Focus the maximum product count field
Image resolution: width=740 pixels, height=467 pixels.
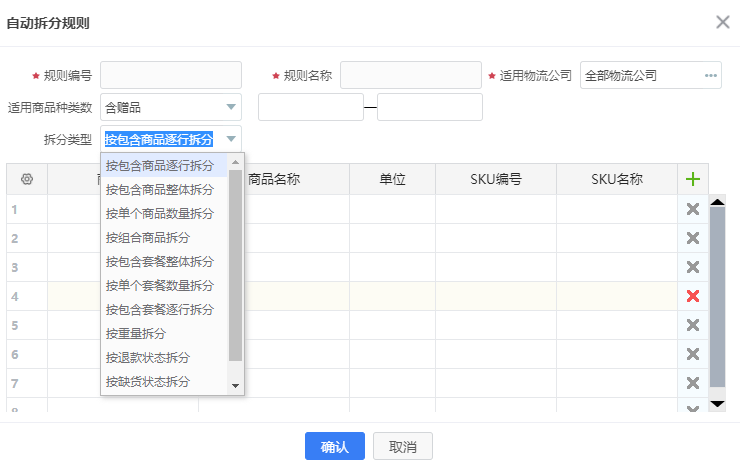(430, 107)
